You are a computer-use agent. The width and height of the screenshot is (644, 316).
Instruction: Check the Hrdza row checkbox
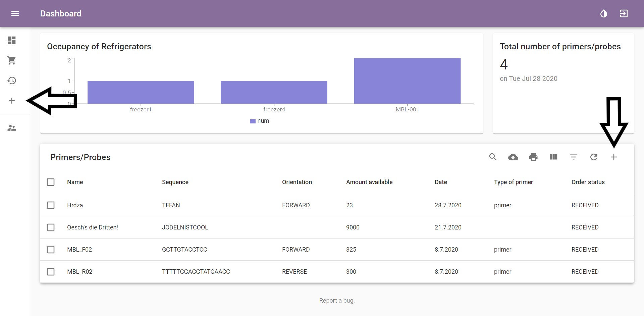tap(51, 205)
